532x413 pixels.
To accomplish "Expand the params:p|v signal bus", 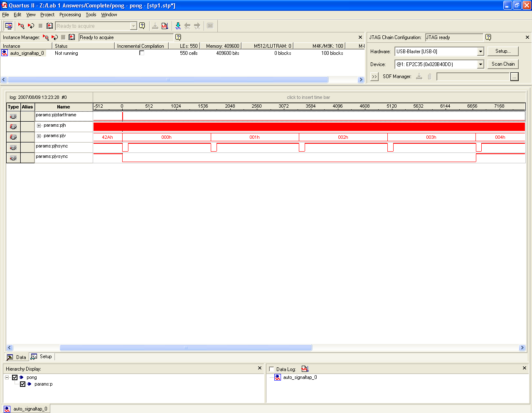I will [39, 136].
